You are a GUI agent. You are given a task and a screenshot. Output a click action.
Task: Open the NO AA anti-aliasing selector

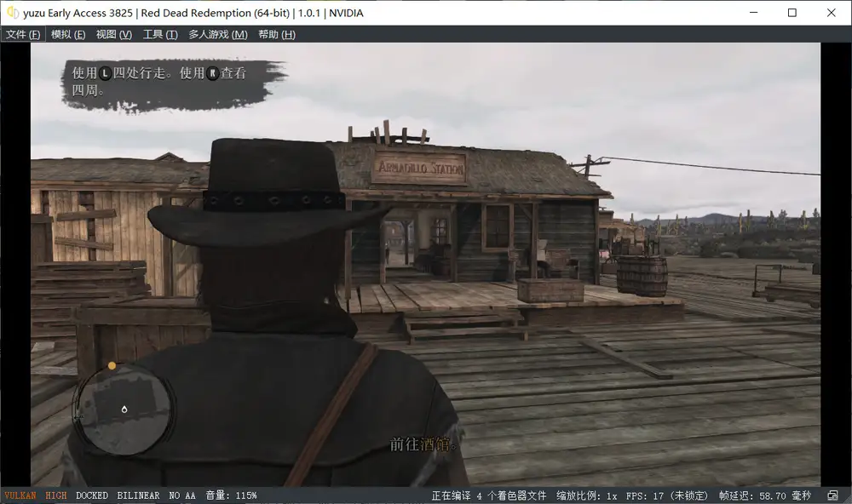(x=182, y=495)
